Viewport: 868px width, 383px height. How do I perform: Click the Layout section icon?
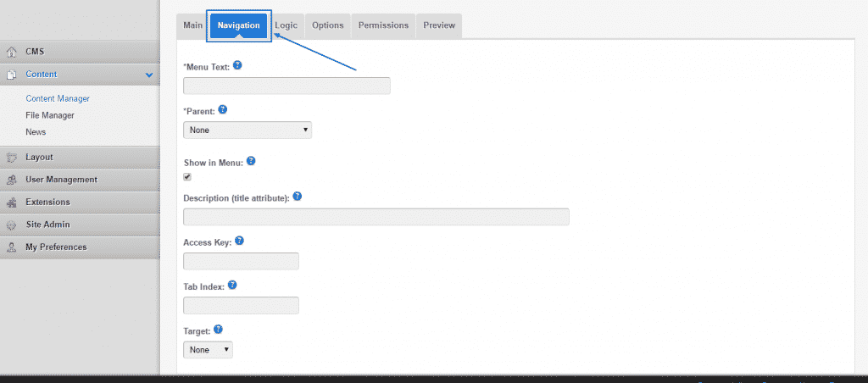coord(11,158)
